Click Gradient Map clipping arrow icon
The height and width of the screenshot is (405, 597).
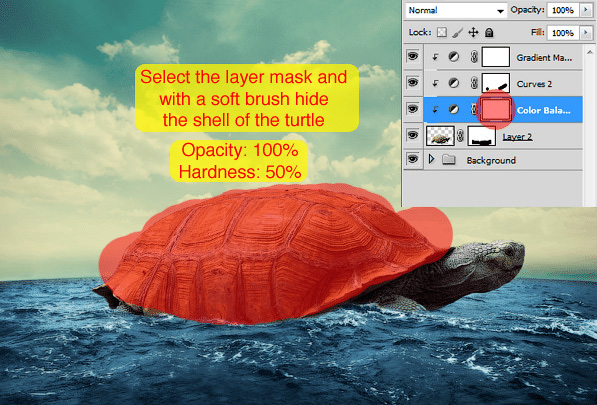(435, 57)
